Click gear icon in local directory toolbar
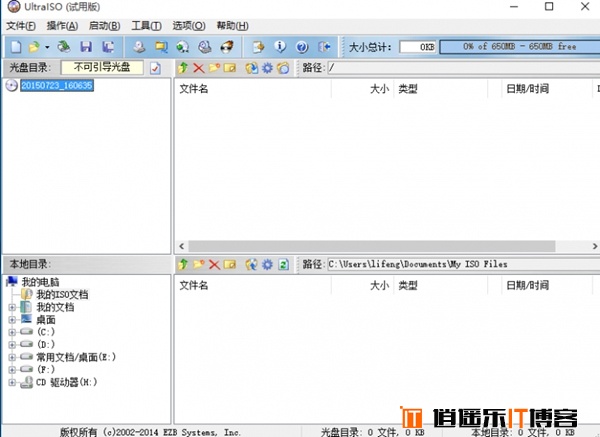The image size is (600, 437). [x=267, y=264]
